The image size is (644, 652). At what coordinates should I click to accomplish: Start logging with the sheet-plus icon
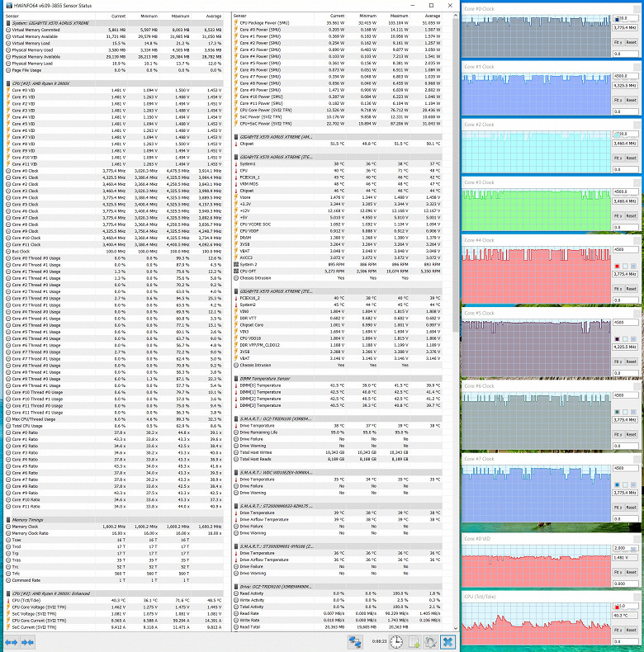click(414, 641)
